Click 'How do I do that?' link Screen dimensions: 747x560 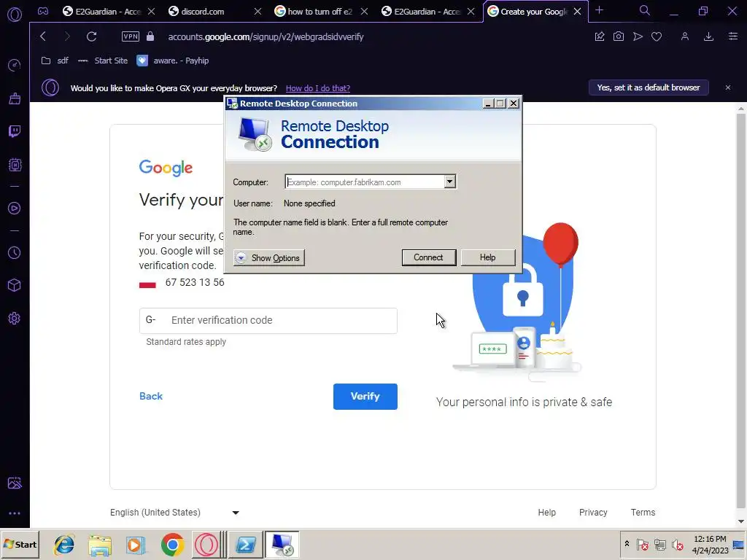[318, 88]
